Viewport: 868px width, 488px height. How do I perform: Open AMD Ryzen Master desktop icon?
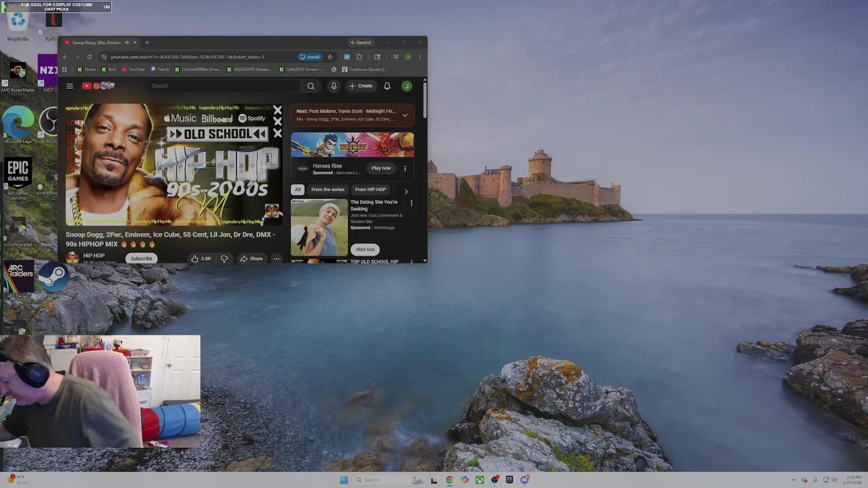tap(18, 75)
